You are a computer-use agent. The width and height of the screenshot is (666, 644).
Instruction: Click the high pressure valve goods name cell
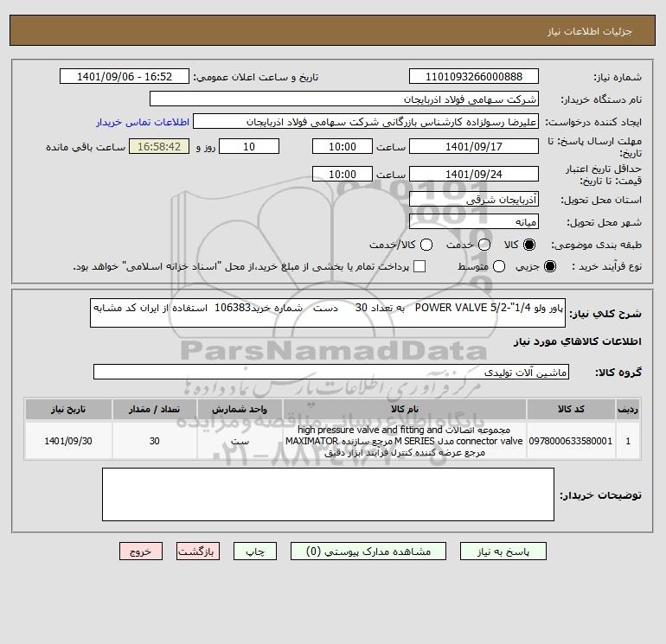[x=404, y=441]
